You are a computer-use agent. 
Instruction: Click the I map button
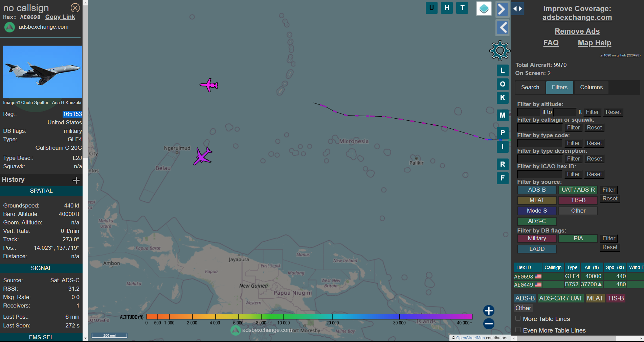(503, 147)
